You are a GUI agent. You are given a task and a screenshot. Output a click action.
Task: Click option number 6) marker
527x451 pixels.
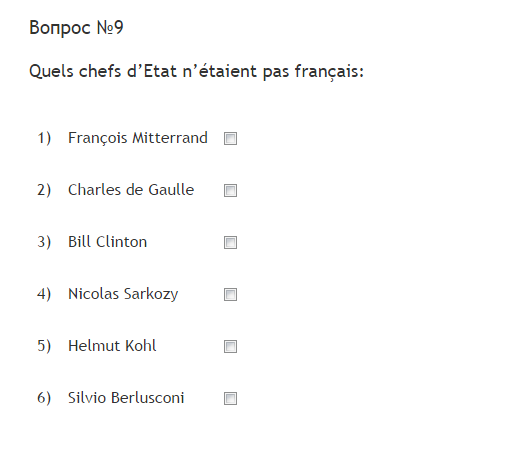point(44,398)
